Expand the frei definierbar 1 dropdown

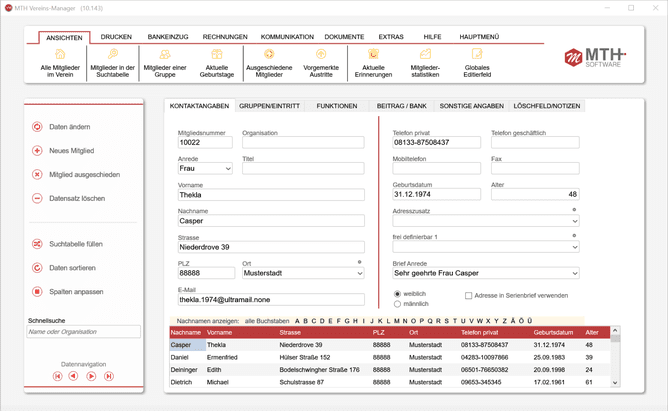tap(575, 247)
